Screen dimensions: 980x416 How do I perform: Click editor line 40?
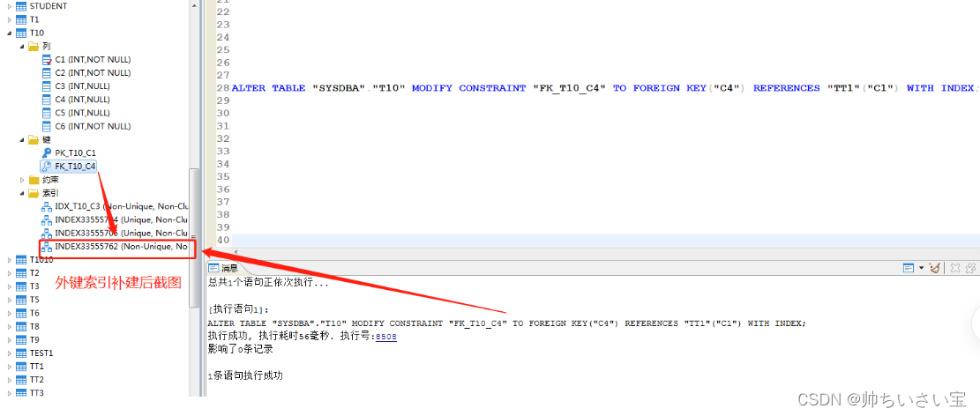(x=605, y=240)
